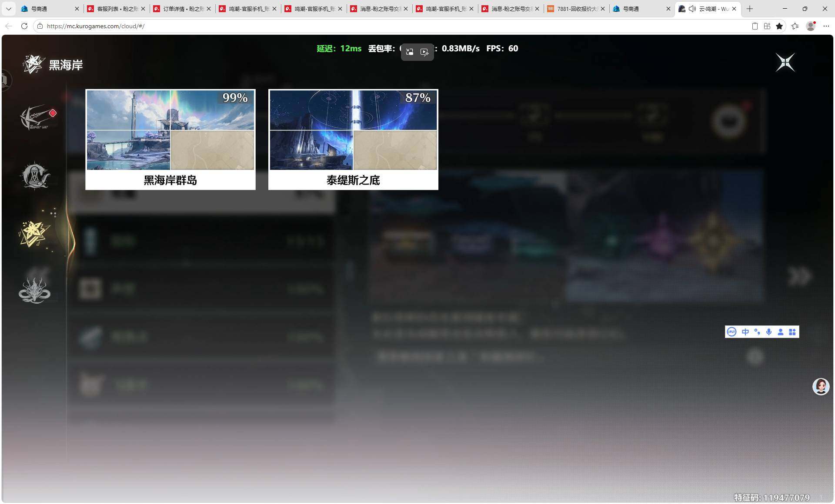Click the favorite star icon in the address bar
The width and height of the screenshot is (835, 504).
click(x=779, y=26)
